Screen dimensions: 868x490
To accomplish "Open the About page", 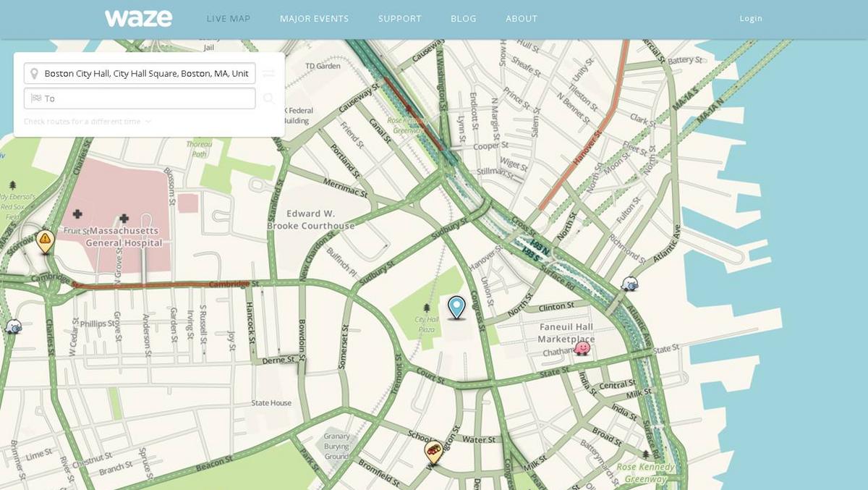I will click(x=521, y=18).
